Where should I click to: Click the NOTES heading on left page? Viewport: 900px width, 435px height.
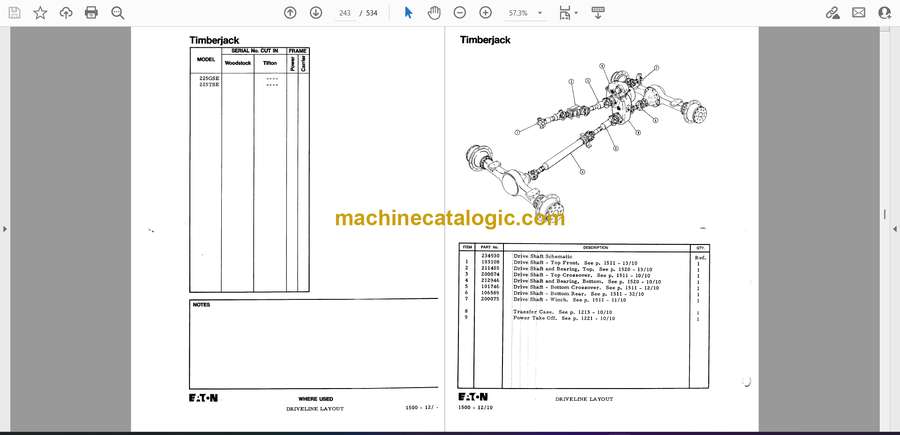coord(201,305)
